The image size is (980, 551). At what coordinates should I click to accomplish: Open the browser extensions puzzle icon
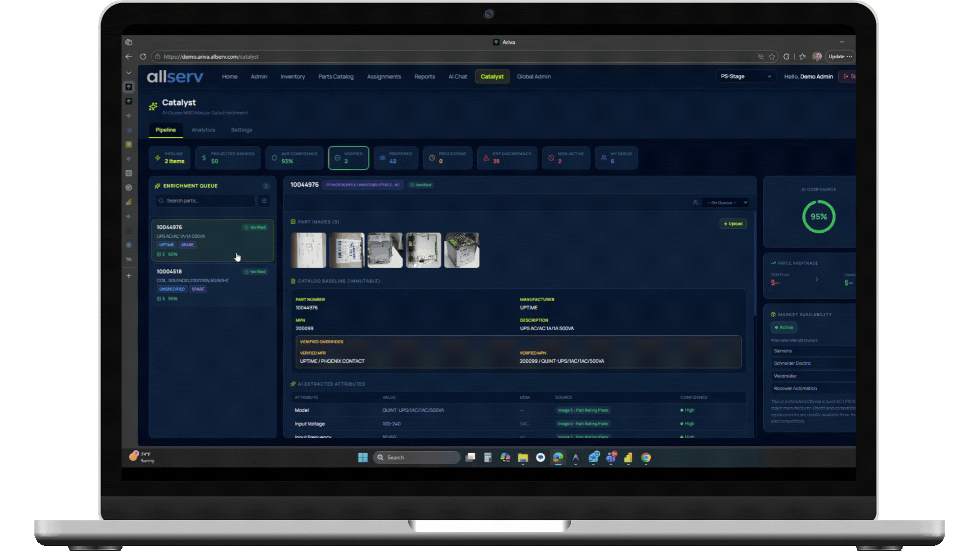(x=786, y=57)
